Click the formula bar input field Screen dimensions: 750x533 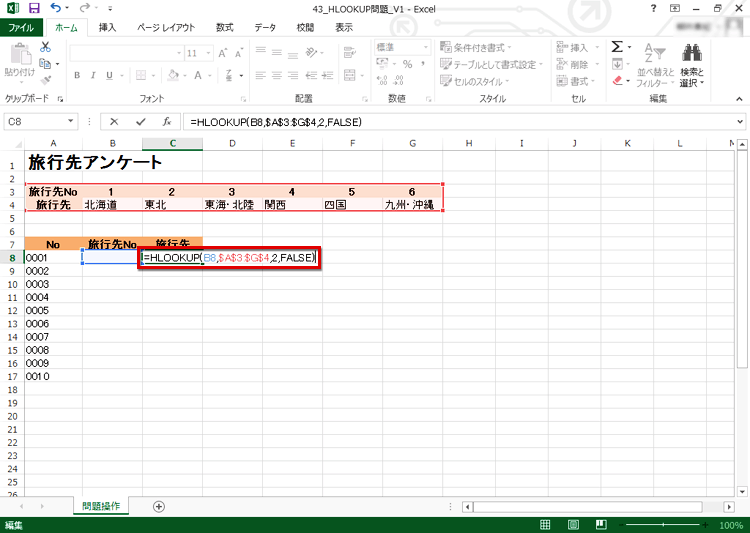(x=458, y=122)
